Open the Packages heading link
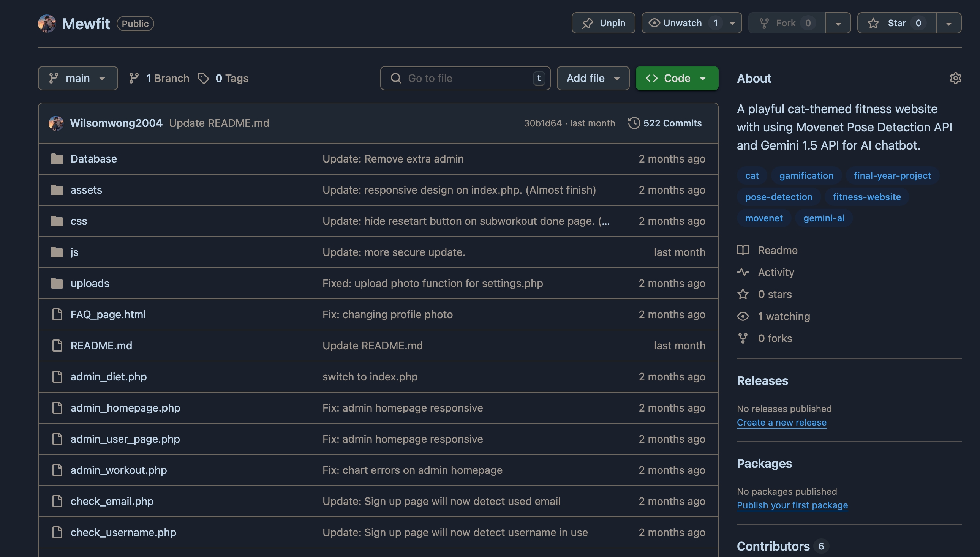The height and width of the screenshot is (557, 980). pyautogui.click(x=764, y=464)
